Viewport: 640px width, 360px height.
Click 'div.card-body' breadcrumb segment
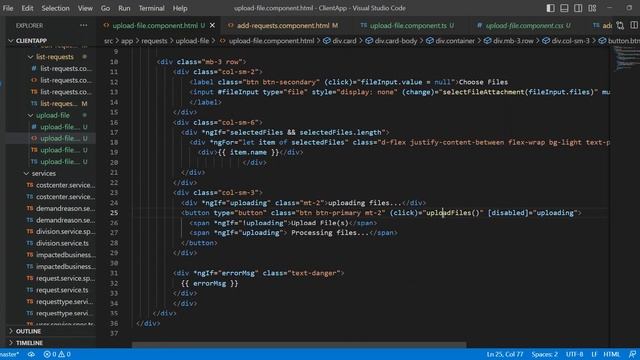pyautogui.click(x=396, y=41)
